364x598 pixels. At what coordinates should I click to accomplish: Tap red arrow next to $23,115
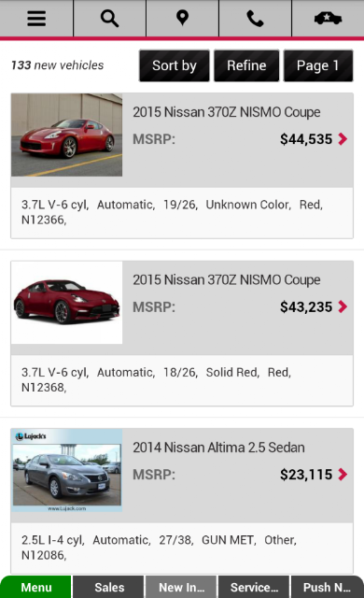click(x=343, y=474)
